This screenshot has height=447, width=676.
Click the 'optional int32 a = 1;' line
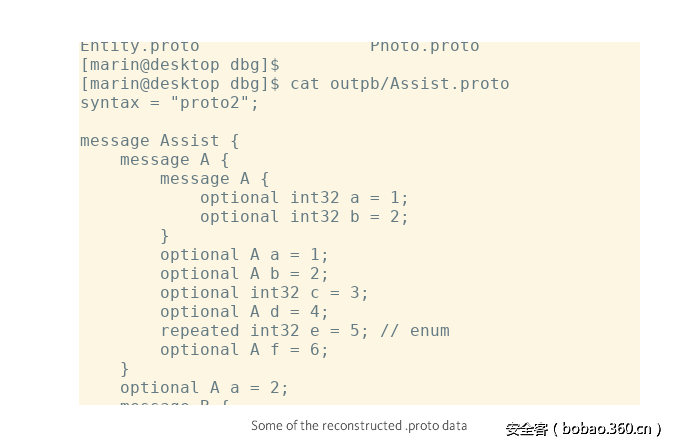coord(304,198)
